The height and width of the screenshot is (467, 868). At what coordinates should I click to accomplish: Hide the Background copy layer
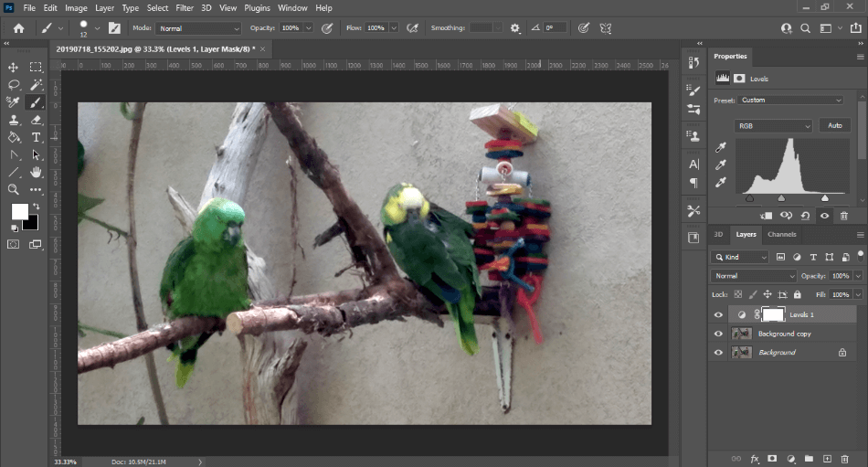pos(718,334)
